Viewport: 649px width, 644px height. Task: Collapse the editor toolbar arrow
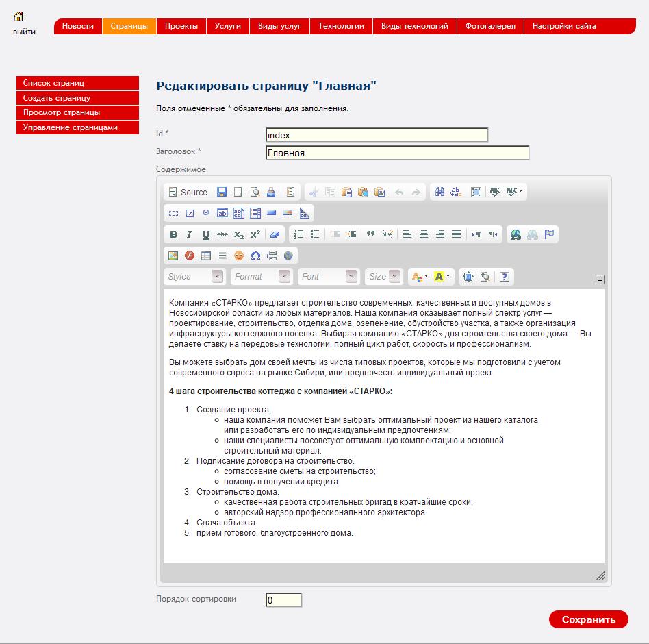(x=600, y=280)
